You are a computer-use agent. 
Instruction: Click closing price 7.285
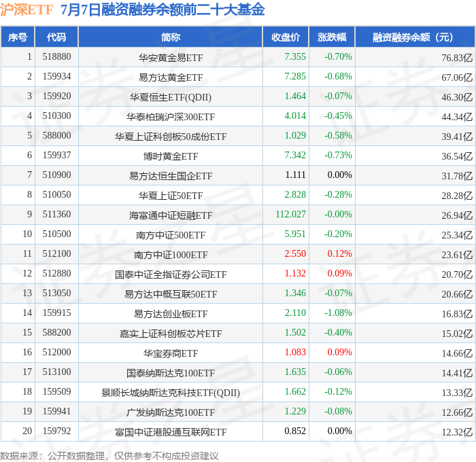[295, 77]
